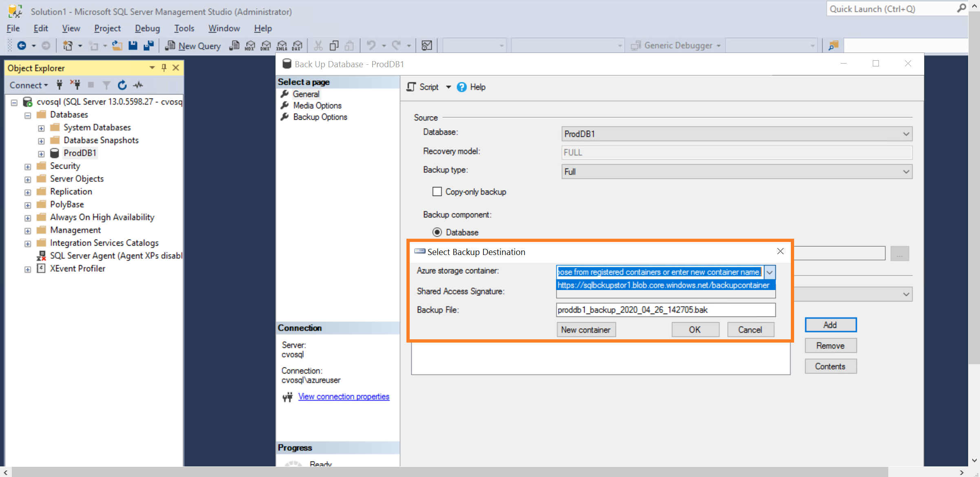The width and height of the screenshot is (980, 477).
Task: Choose the sqlbckupstor1 backupcontainer URL option
Action: coord(663,285)
